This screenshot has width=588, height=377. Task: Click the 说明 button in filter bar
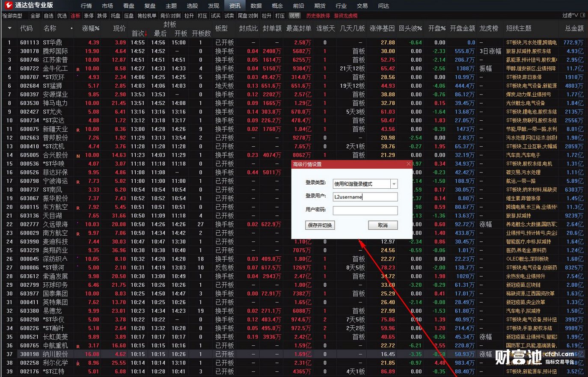pyautogui.click(x=294, y=16)
